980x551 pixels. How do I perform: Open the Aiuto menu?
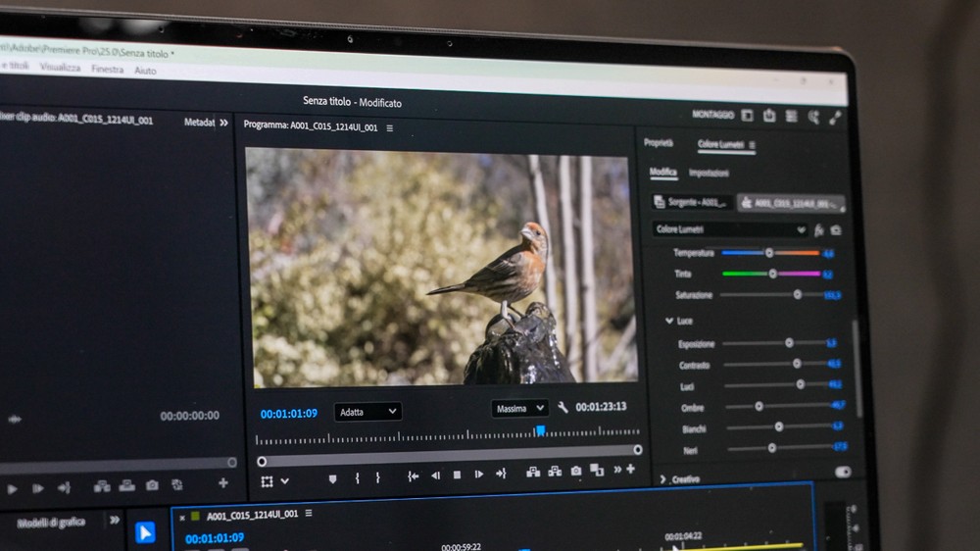pyautogui.click(x=145, y=71)
